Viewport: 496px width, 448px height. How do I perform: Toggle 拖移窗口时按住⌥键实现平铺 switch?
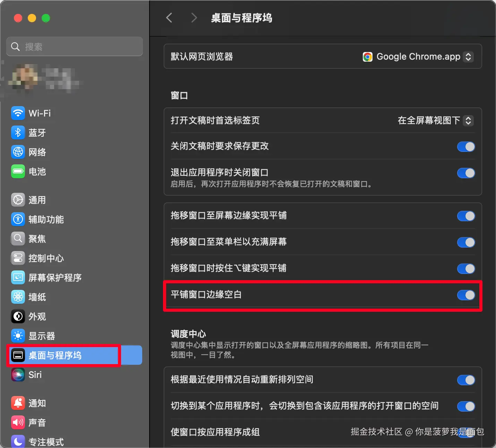point(466,269)
